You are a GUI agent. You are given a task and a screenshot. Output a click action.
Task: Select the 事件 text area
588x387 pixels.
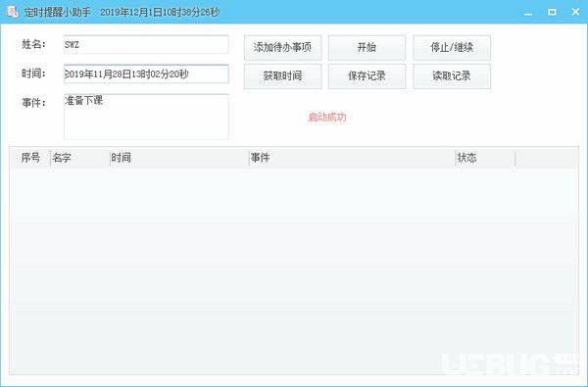coord(146,117)
